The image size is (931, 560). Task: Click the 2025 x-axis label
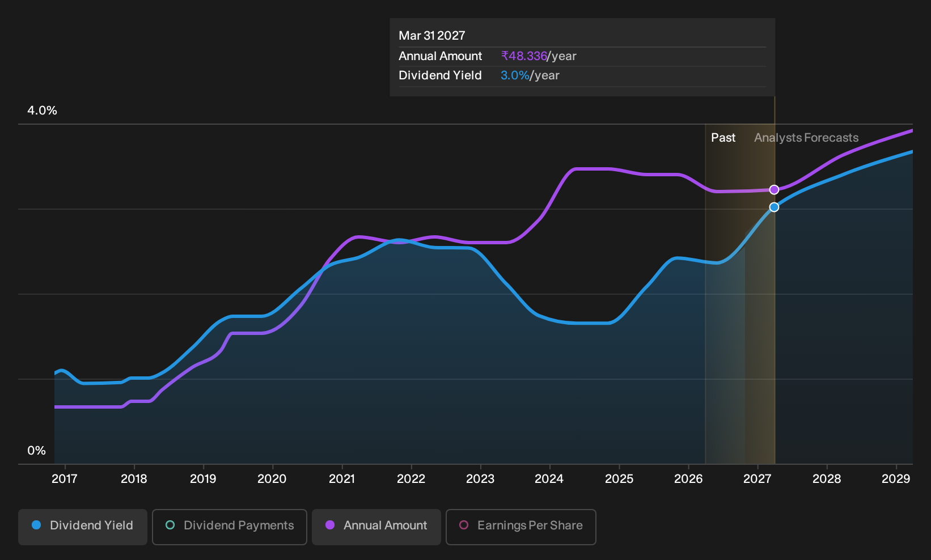point(619,479)
